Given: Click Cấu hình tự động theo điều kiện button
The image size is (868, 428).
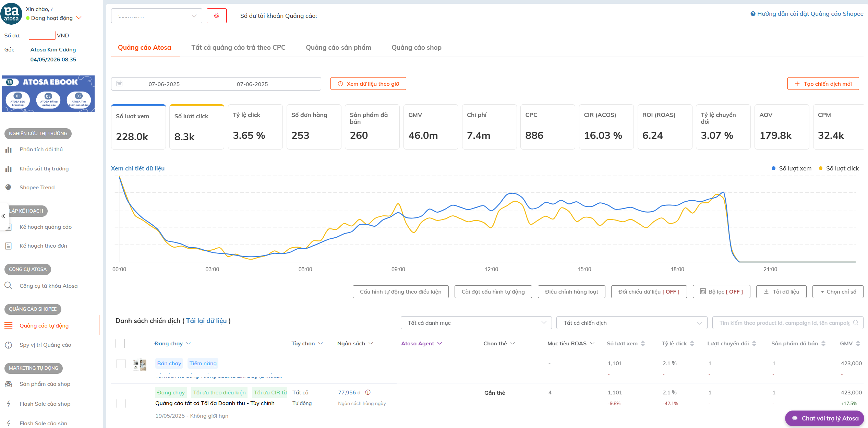Looking at the screenshot, I should pos(400,292).
